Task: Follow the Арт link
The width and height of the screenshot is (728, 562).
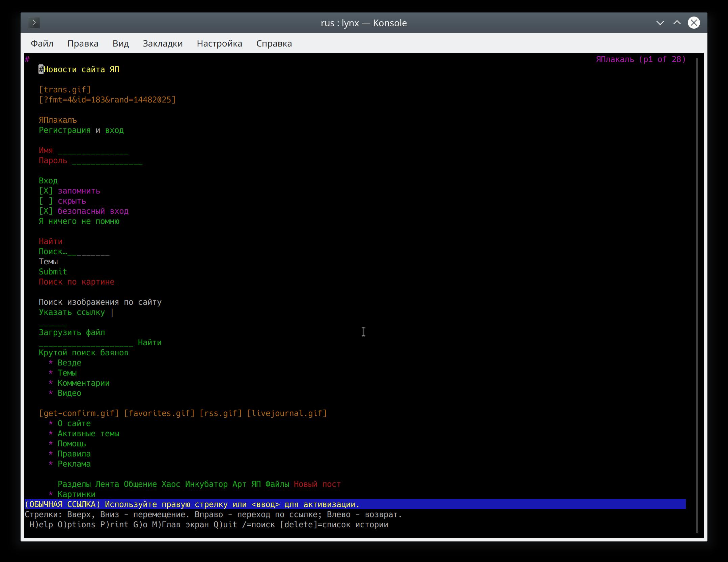Action: [240, 484]
